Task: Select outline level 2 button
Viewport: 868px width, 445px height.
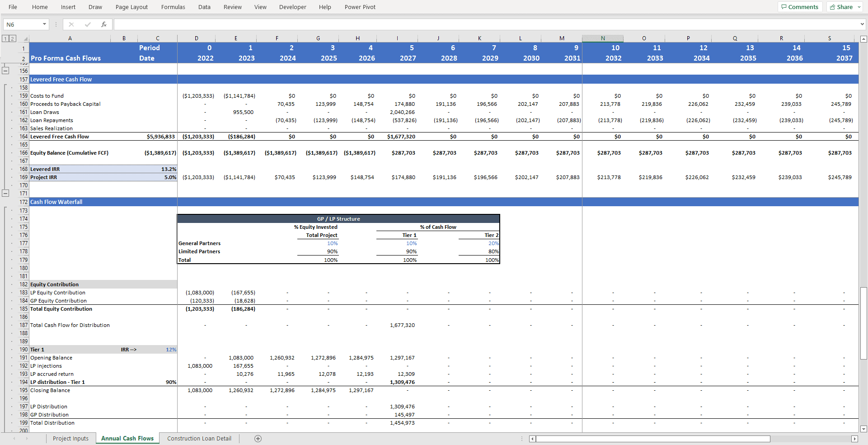Action: tap(13, 38)
